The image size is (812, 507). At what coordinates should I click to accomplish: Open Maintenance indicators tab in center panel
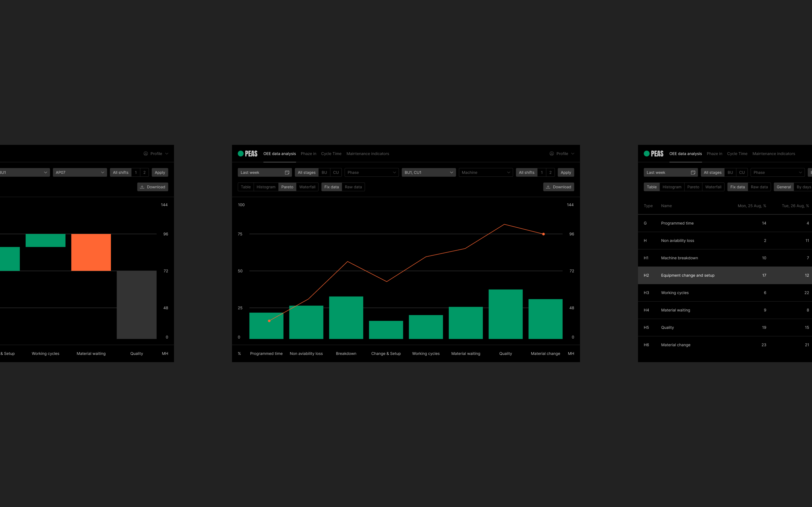tap(367, 154)
